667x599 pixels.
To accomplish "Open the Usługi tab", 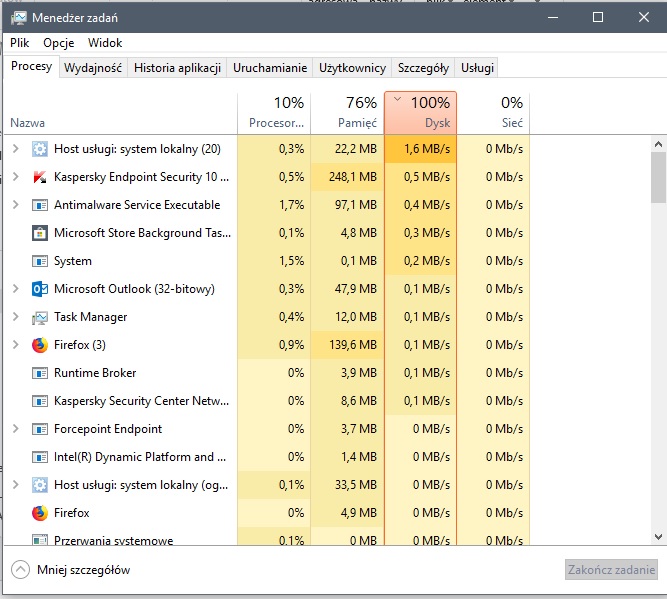I will coord(477,68).
